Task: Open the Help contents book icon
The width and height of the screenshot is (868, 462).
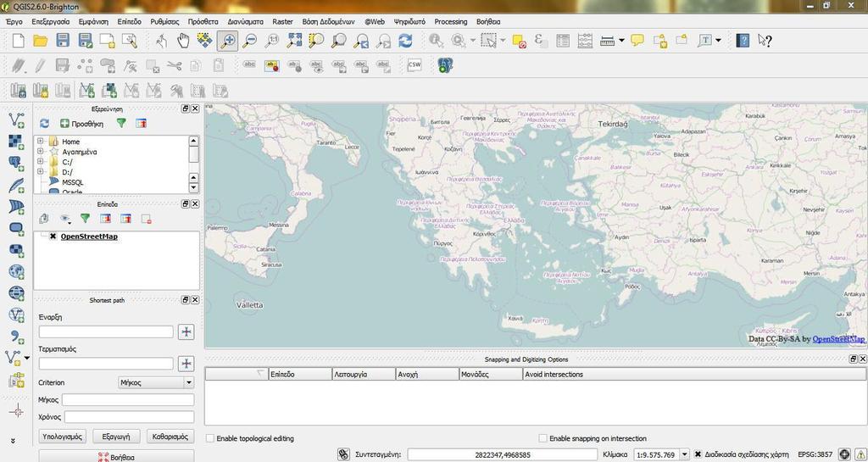Action: click(743, 41)
